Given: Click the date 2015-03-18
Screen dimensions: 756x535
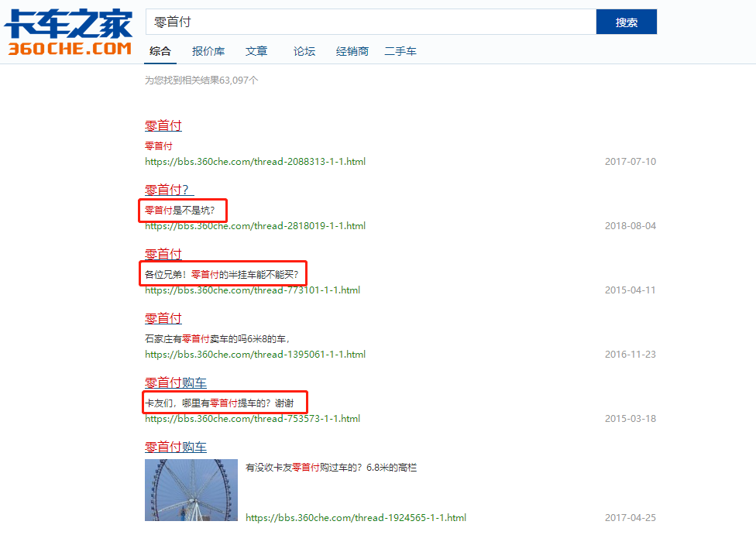Looking at the screenshot, I should point(631,418).
